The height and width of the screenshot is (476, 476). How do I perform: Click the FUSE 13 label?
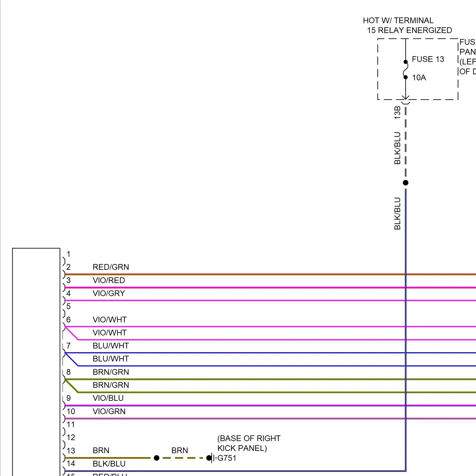coord(428,59)
